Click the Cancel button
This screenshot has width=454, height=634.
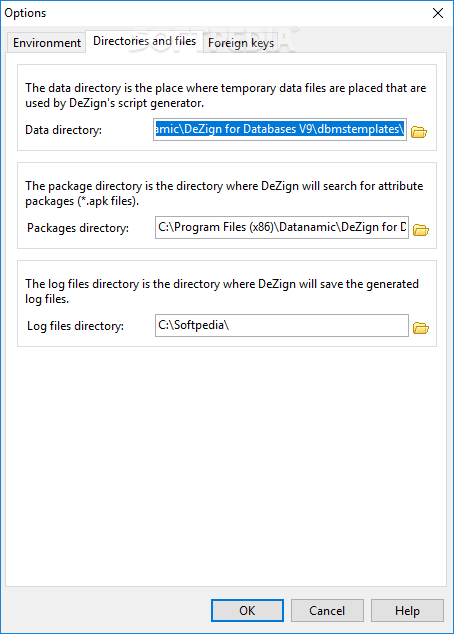327,610
